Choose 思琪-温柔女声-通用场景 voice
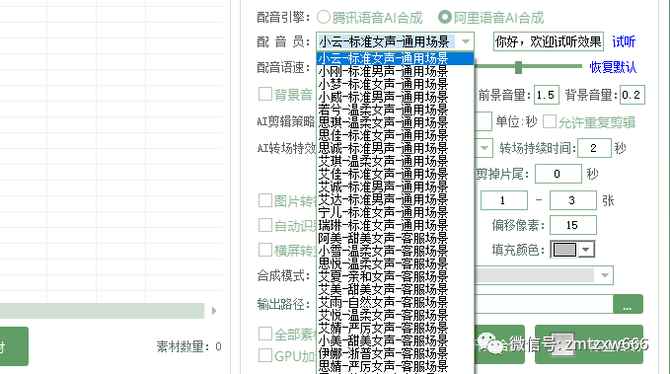Screen dimensions: 670x374 coord(395,122)
